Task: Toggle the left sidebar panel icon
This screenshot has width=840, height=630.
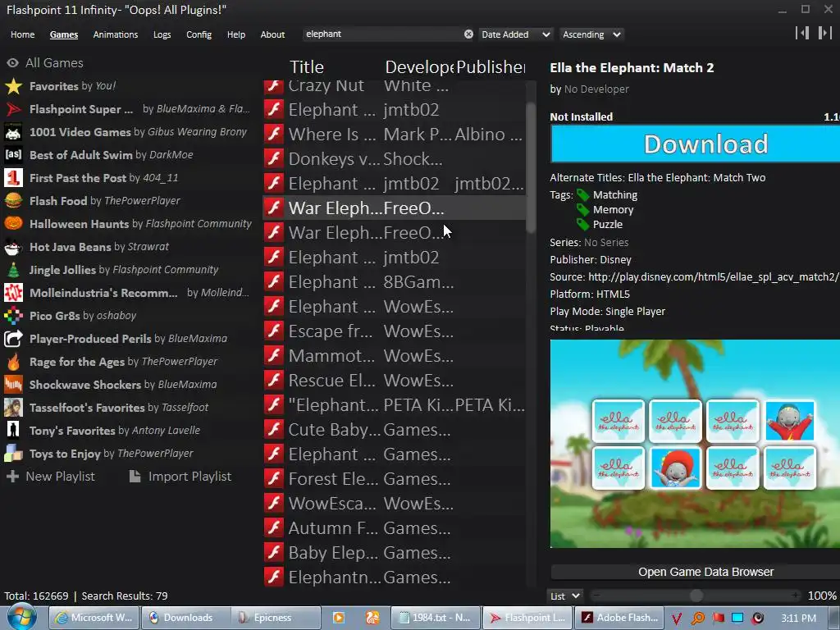Action: click(x=802, y=33)
